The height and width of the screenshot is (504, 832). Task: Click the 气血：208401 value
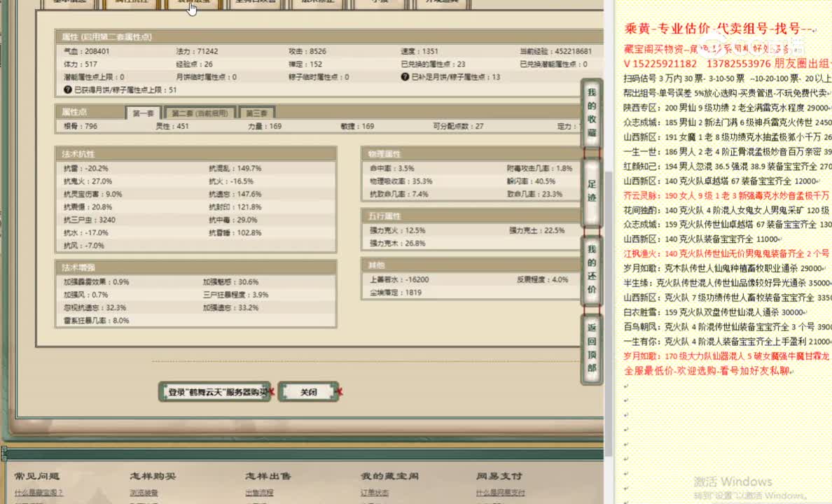[86, 52]
